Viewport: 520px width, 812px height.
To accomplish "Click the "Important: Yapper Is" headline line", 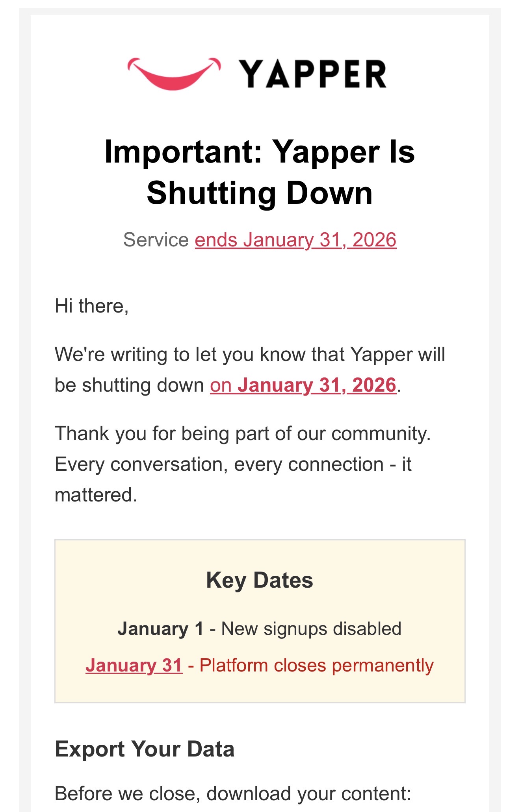I will coord(260,152).
